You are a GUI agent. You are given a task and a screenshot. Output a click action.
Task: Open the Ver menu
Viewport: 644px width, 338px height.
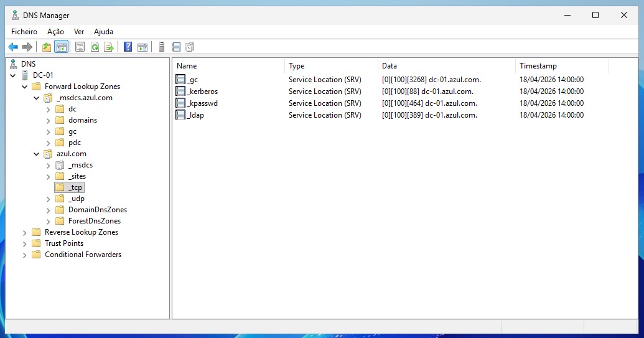(79, 32)
